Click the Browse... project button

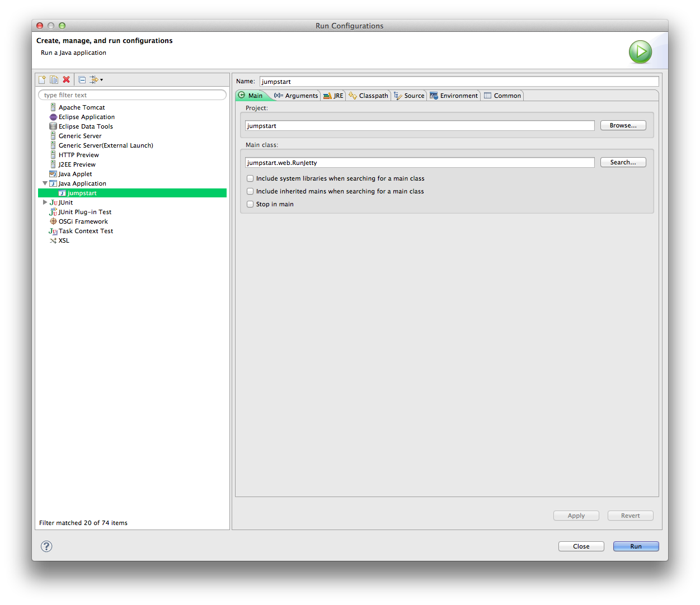click(x=623, y=125)
